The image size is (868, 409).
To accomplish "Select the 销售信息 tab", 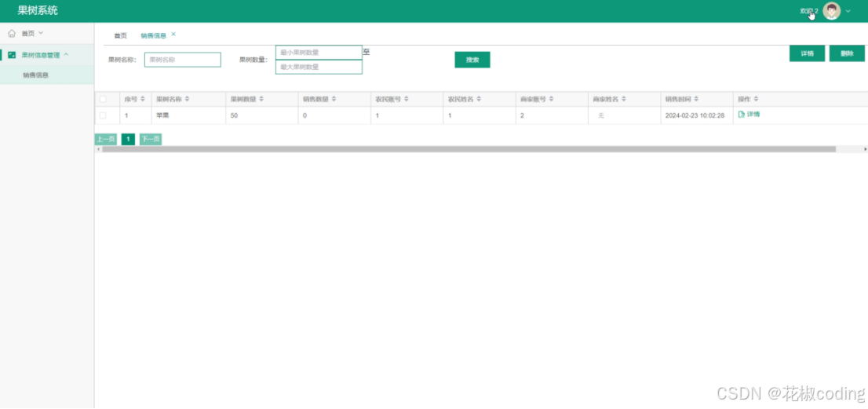I will tap(153, 35).
